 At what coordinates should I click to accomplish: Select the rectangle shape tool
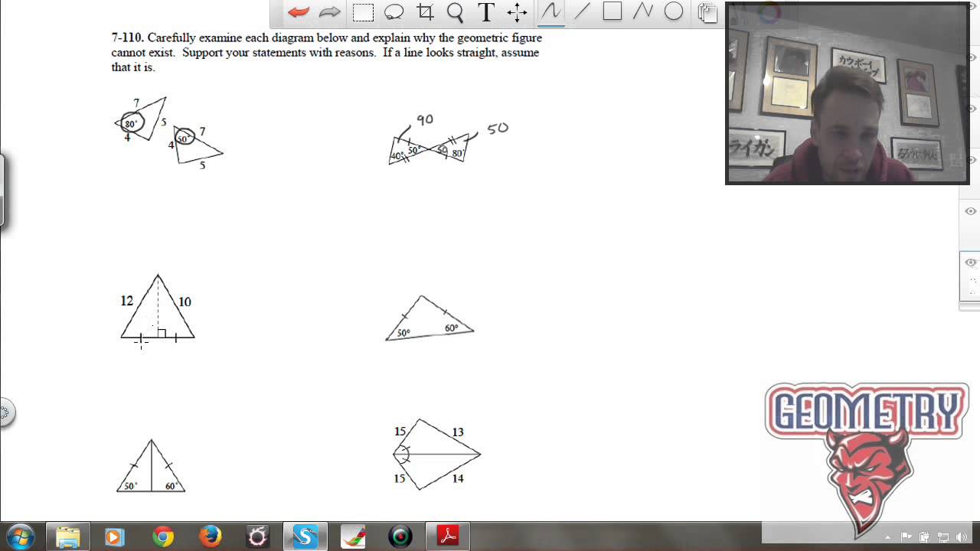point(612,11)
